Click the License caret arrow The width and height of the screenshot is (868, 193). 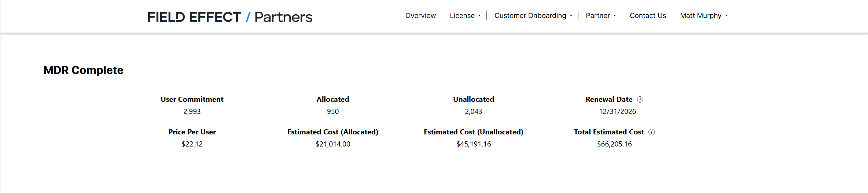pos(479,16)
